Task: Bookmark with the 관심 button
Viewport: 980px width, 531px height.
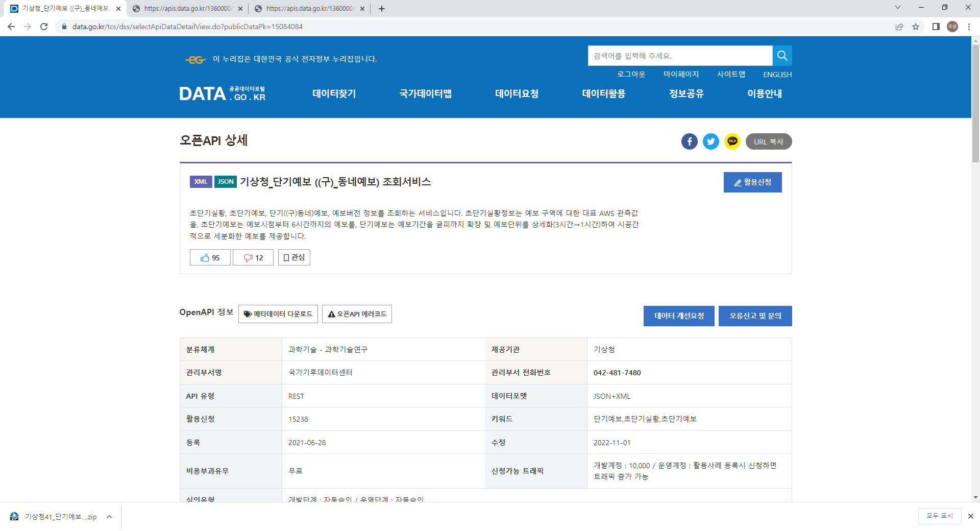Action: (x=294, y=257)
